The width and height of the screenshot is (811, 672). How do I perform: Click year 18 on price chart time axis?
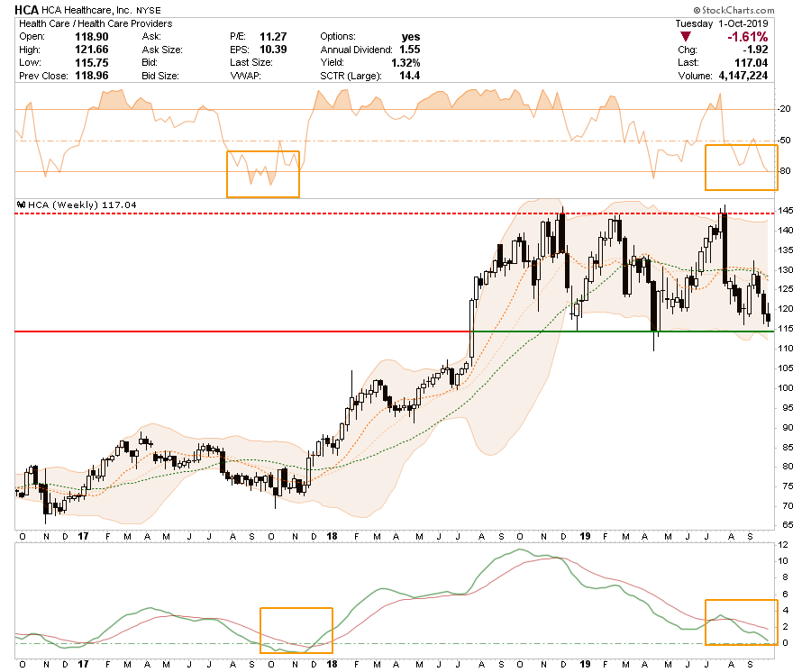[332, 537]
